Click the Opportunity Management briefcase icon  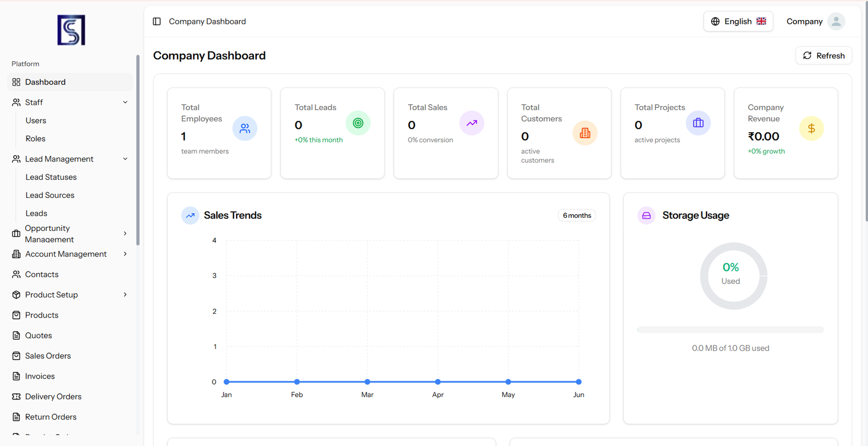(x=16, y=234)
